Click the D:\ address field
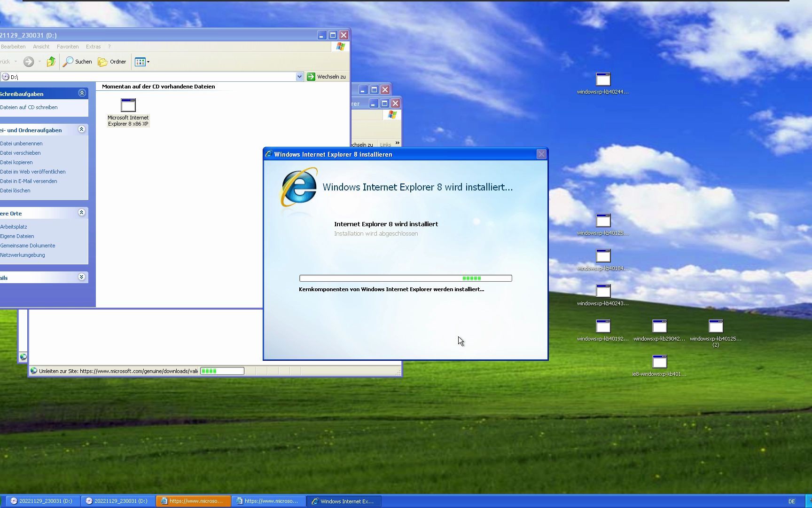This screenshot has width=812, height=508. click(x=148, y=77)
